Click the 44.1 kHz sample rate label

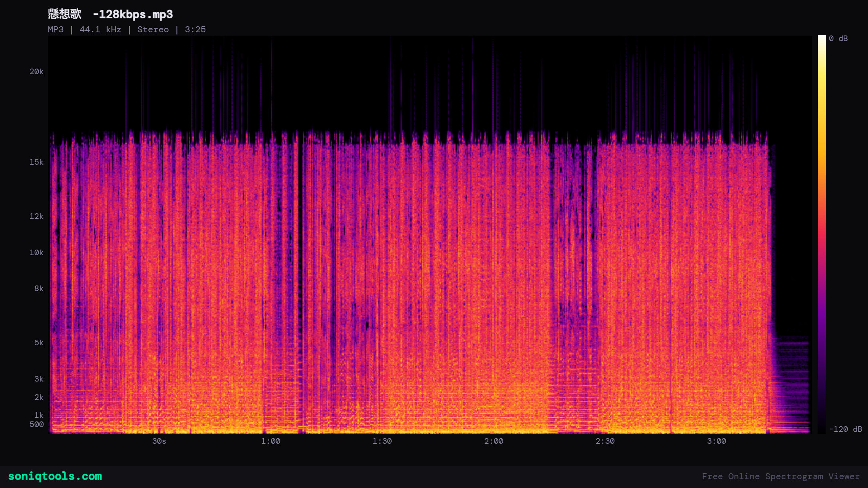tap(101, 29)
